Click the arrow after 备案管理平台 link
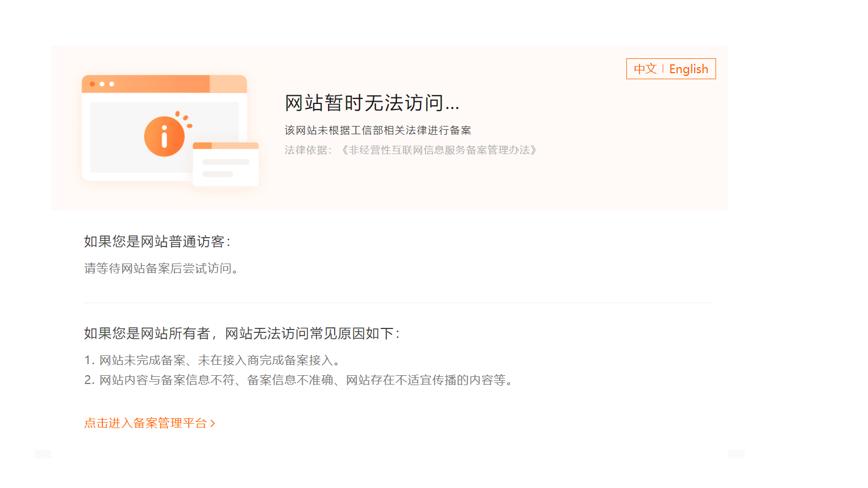The image size is (868, 488). point(212,424)
